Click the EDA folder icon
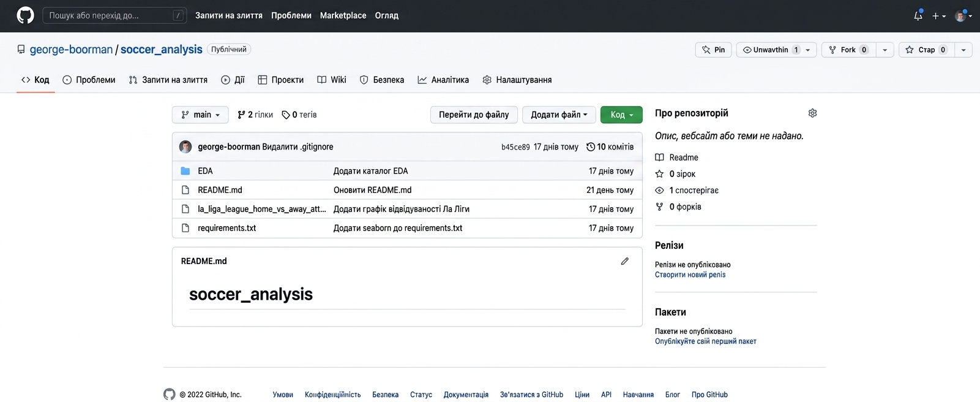Image resolution: width=980 pixels, height=402 pixels. (x=185, y=171)
